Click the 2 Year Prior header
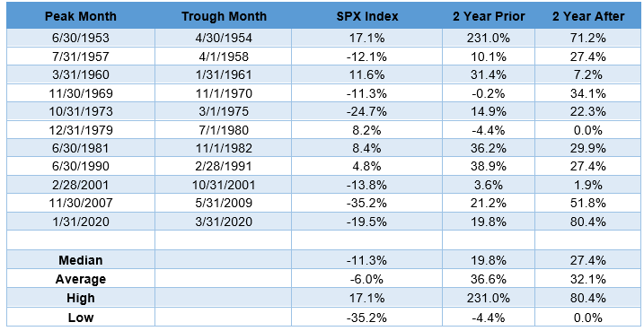The width and height of the screenshot is (644, 331). click(x=489, y=16)
